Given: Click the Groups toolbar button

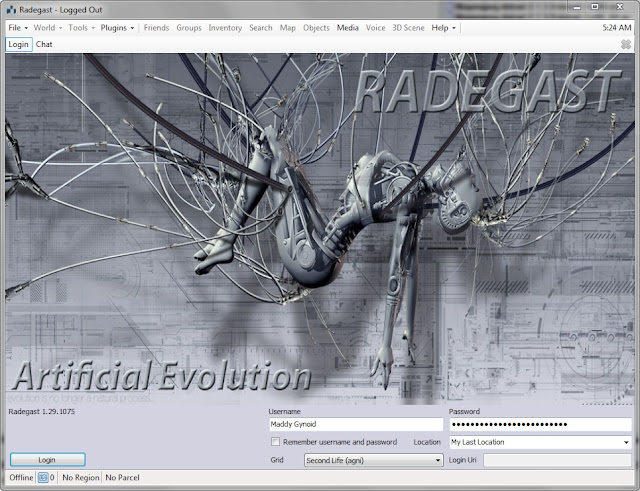Looking at the screenshot, I should click(x=189, y=28).
